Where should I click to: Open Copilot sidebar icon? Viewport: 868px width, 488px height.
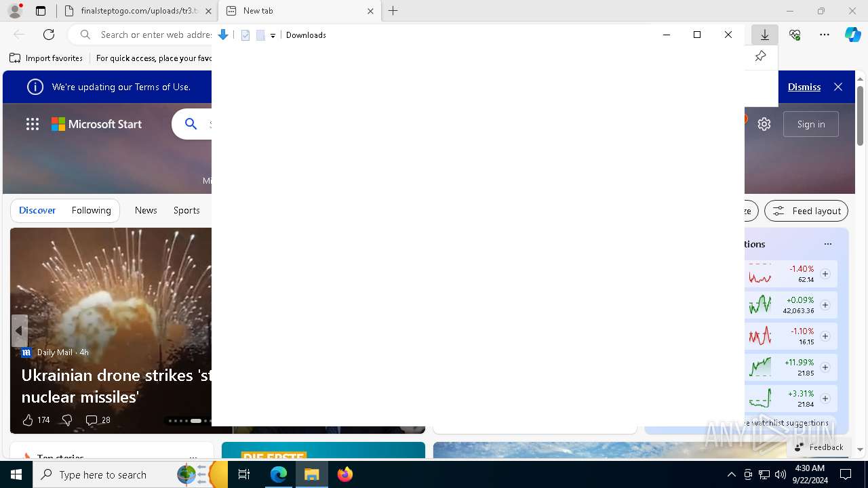[x=852, y=35]
